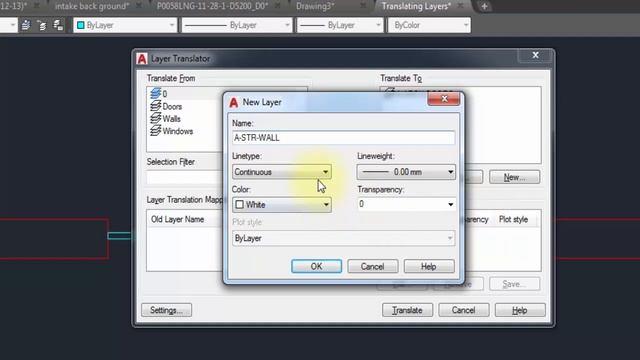640x360 pixels.
Task: Open the Lineweight 0.00 mm dropdown
Action: pos(406,172)
